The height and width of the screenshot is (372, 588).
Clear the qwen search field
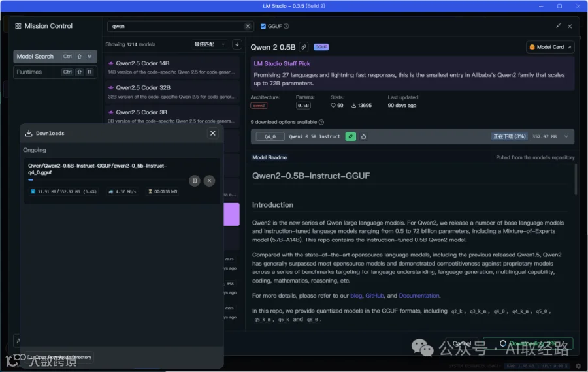pyautogui.click(x=248, y=26)
